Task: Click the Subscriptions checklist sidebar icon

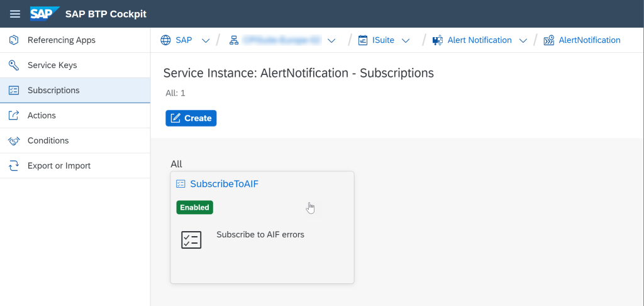Action: click(x=14, y=91)
